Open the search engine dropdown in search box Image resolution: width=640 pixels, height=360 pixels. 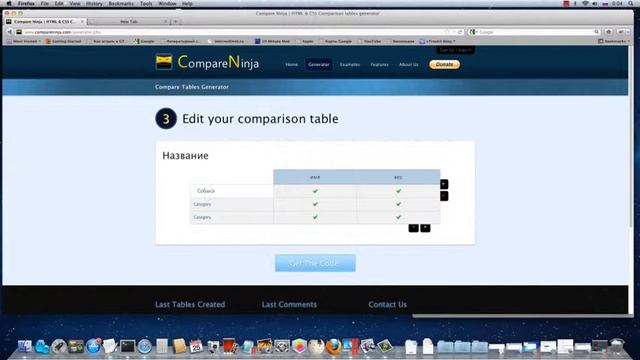473,32
